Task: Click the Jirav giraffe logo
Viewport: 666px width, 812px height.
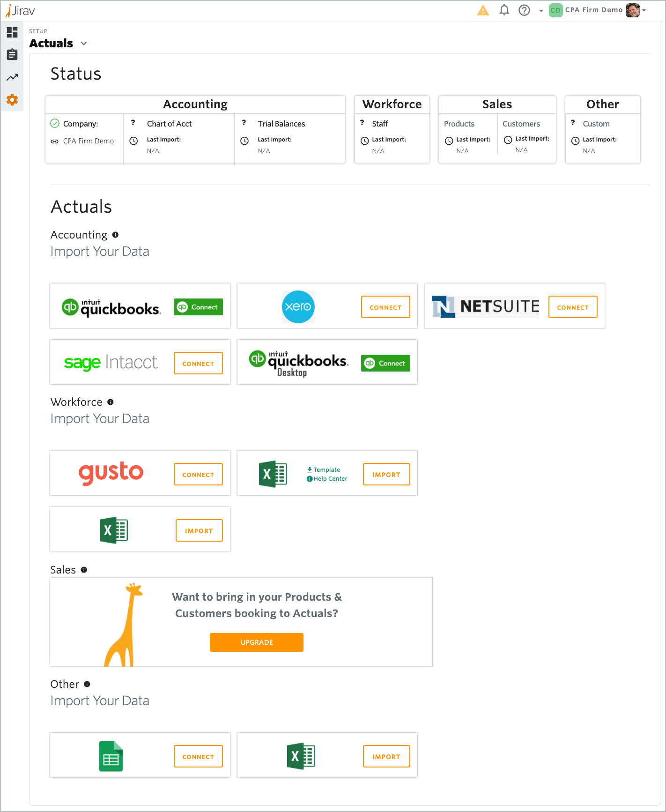Action: click(x=20, y=10)
